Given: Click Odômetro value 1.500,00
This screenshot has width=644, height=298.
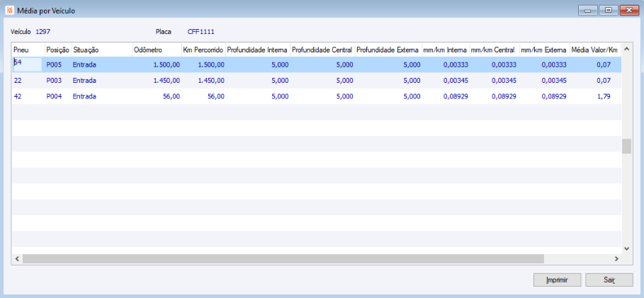Looking at the screenshot, I should pyautogui.click(x=166, y=65).
